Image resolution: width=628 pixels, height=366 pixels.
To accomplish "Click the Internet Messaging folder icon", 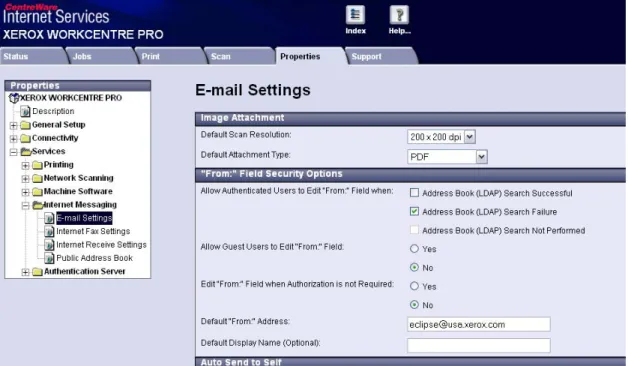I will 38,205.
